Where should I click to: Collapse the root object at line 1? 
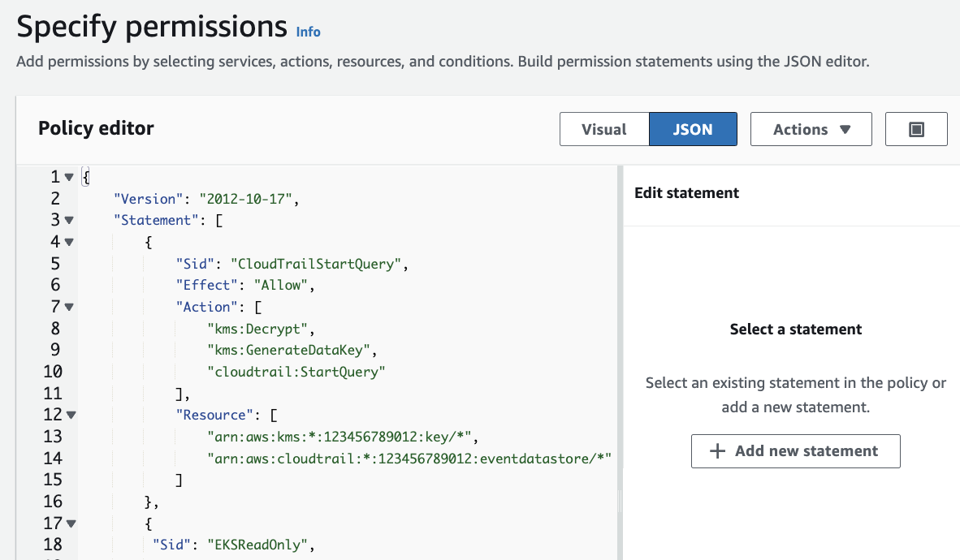click(x=69, y=177)
